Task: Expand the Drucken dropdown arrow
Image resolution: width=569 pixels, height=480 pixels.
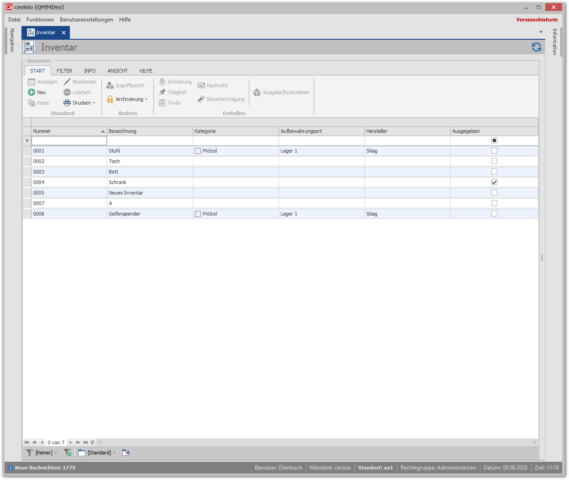Action: (94, 103)
